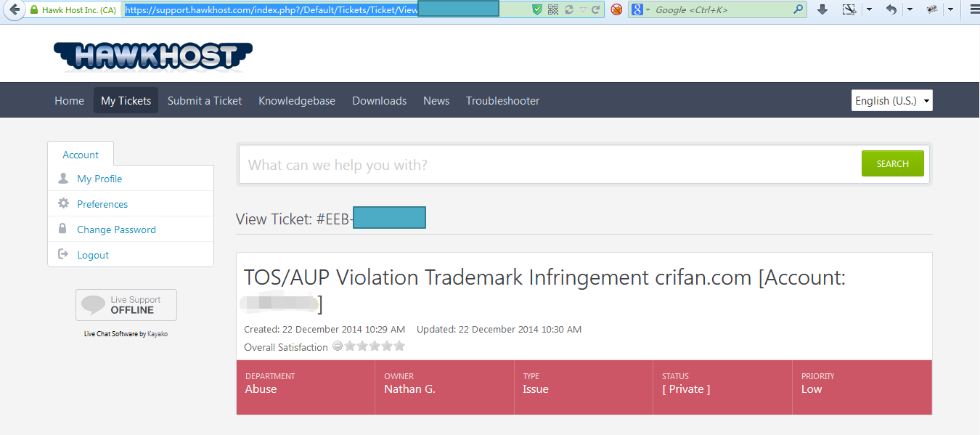Expand the undo closed tab dropdown
Screen dimensions: 980x435
(x=910, y=10)
